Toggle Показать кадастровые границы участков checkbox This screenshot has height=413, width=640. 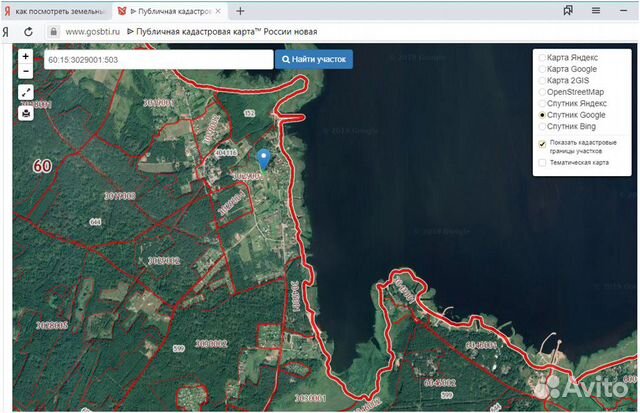[x=542, y=144]
